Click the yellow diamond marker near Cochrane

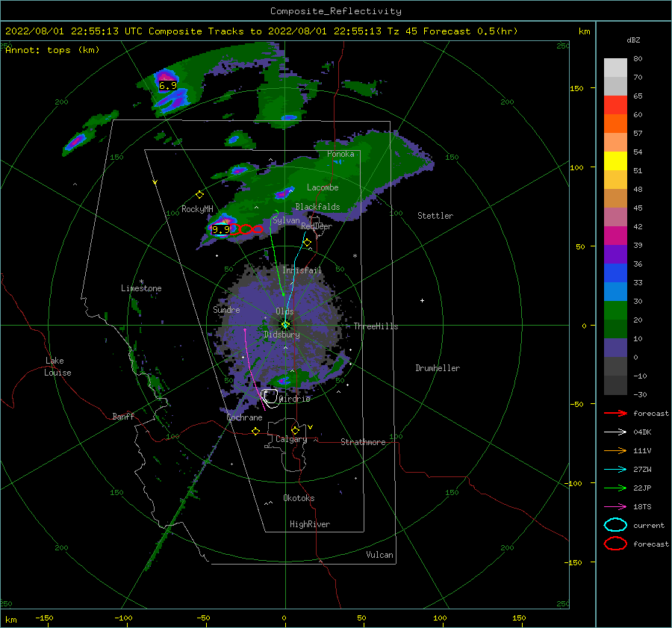click(x=256, y=431)
